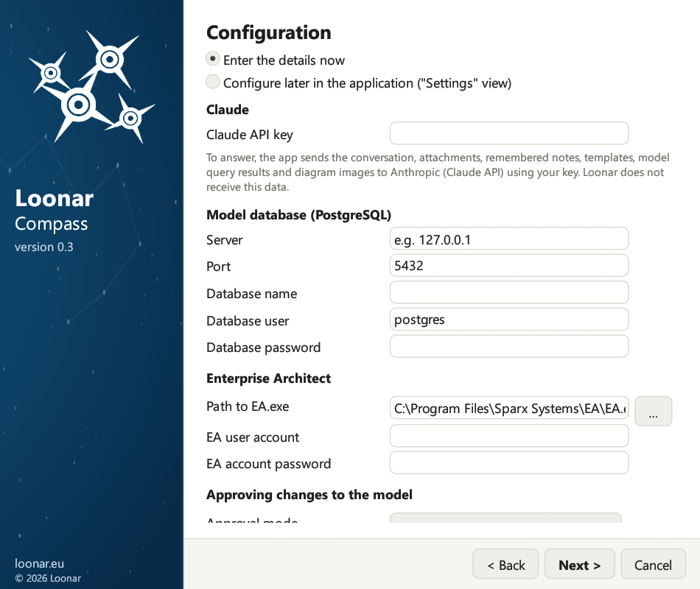This screenshot has width=700, height=589.
Task: Click the "Configuration" heading
Action: pyautogui.click(x=269, y=32)
